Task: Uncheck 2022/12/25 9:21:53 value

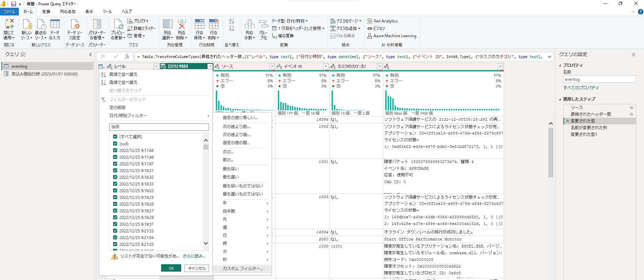Action: (115, 231)
